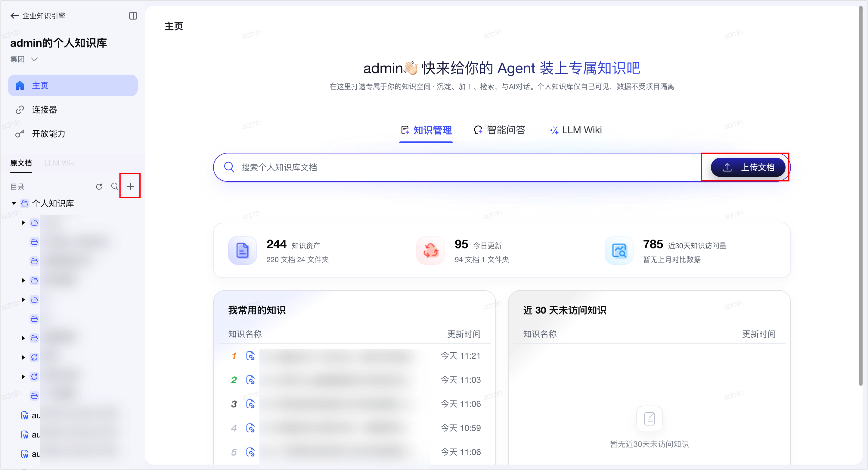
Task: Click the page vertical scrollbar
Action: (860, 195)
